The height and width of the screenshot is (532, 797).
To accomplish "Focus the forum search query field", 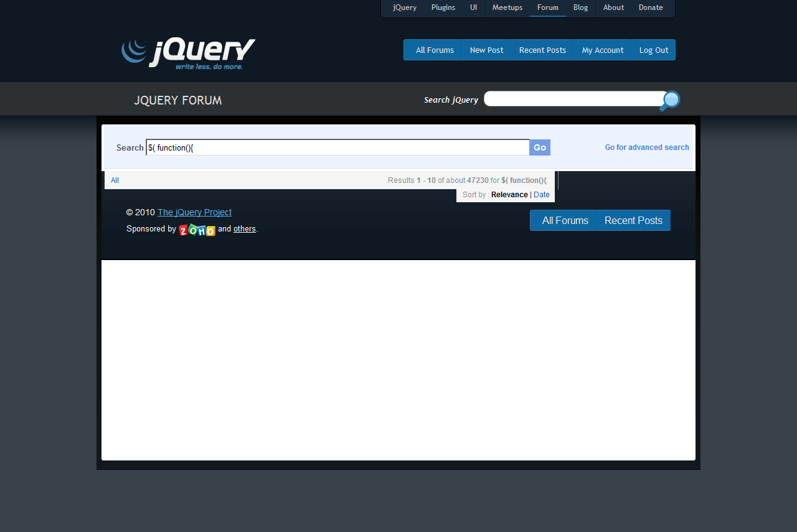I will [x=337, y=147].
